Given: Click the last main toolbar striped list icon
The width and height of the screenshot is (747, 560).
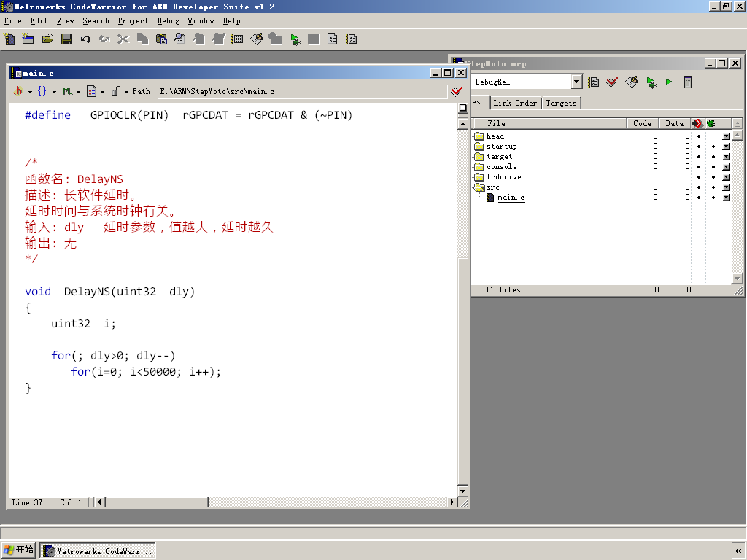Looking at the screenshot, I should [x=352, y=39].
